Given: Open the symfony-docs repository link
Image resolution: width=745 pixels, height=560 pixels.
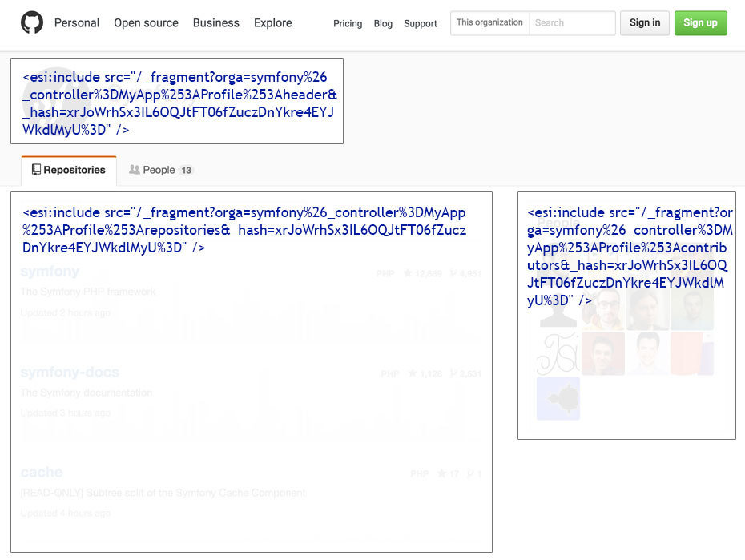Looking at the screenshot, I should coord(70,372).
